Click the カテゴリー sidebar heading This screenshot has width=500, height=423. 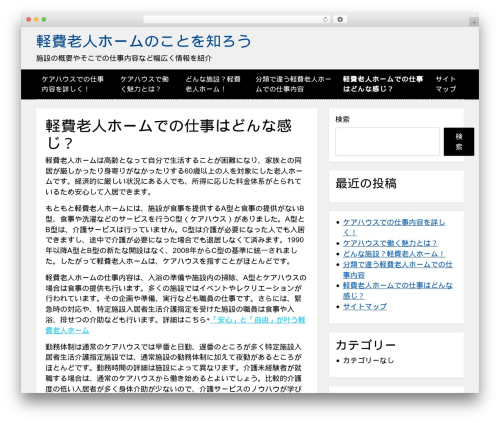[x=365, y=345]
